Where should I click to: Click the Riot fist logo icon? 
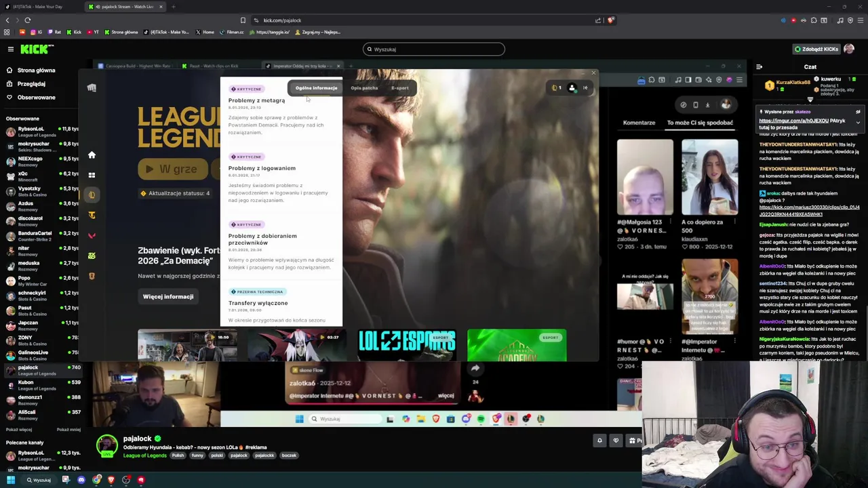pos(92,87)
